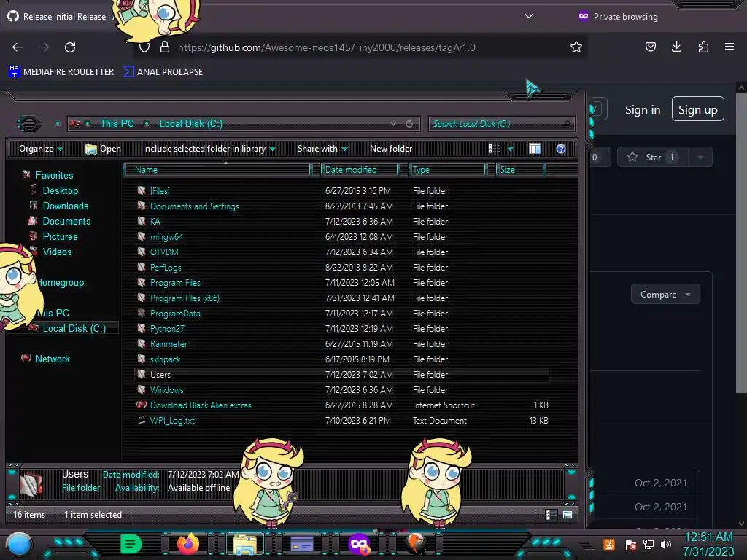Open the Start orb button

pos(19,544)
